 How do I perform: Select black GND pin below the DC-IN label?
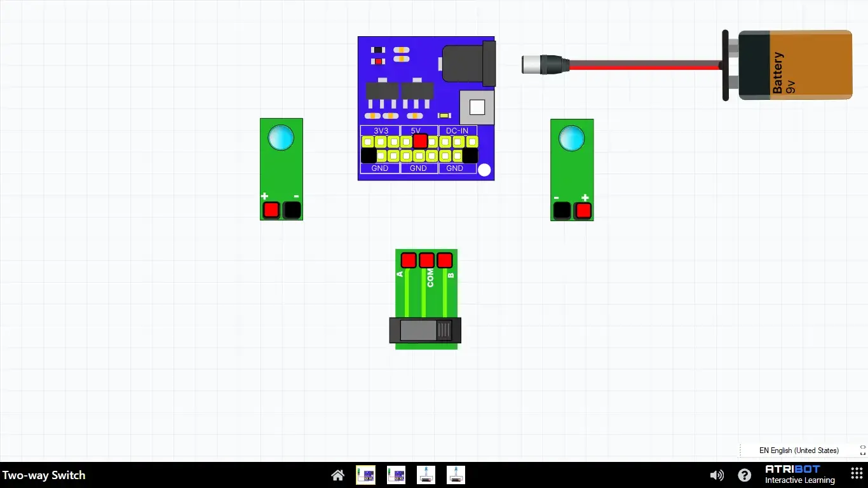tap(470, 156)
